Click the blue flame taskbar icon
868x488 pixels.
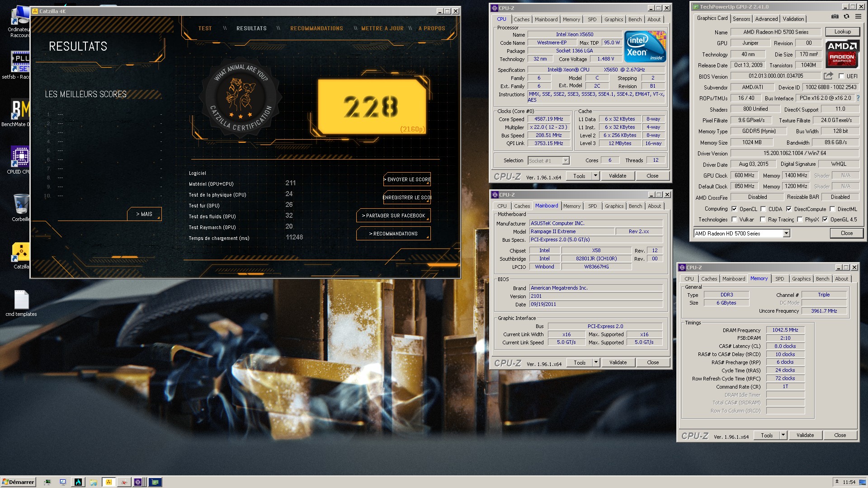click(x=78, y=482)
